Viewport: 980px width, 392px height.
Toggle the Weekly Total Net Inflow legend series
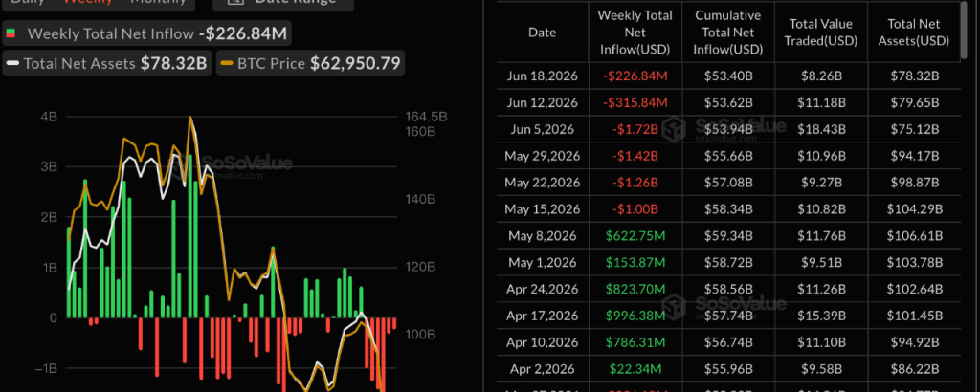point(148,33)
